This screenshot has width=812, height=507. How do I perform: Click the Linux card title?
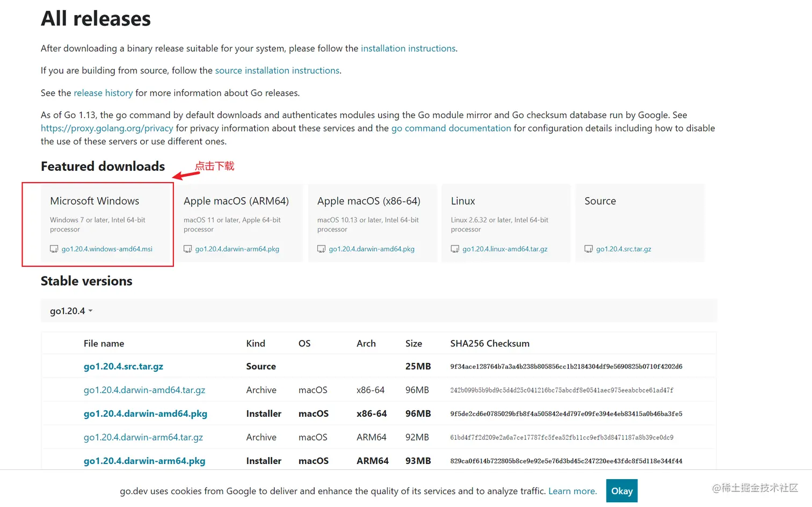pyautogui.click(x=463, y=201)
